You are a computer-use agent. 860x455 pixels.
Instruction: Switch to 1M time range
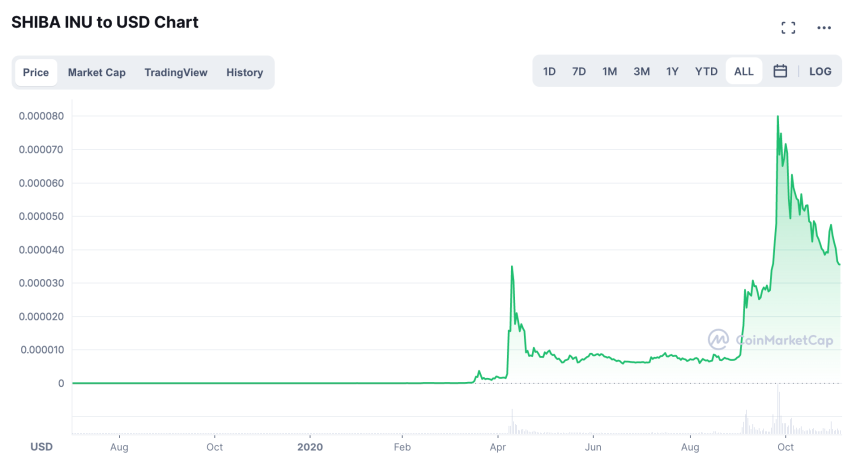(x=610, y=72)
